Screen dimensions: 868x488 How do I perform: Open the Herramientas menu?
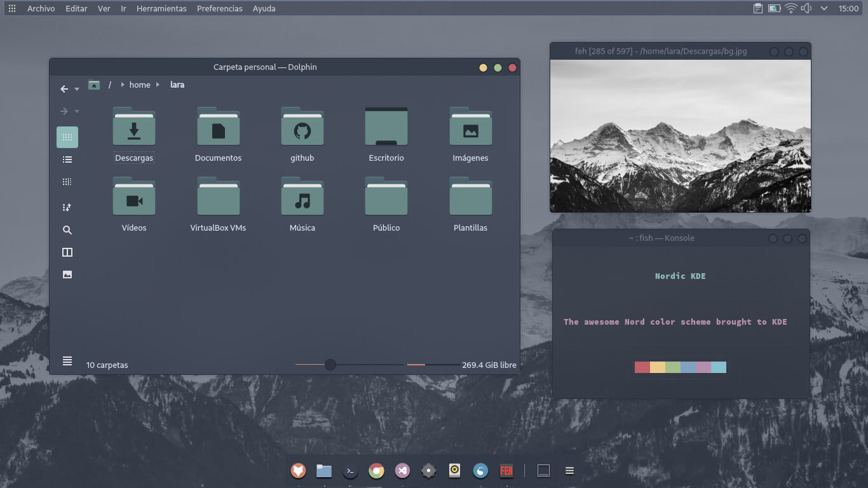tap(161, 8)
